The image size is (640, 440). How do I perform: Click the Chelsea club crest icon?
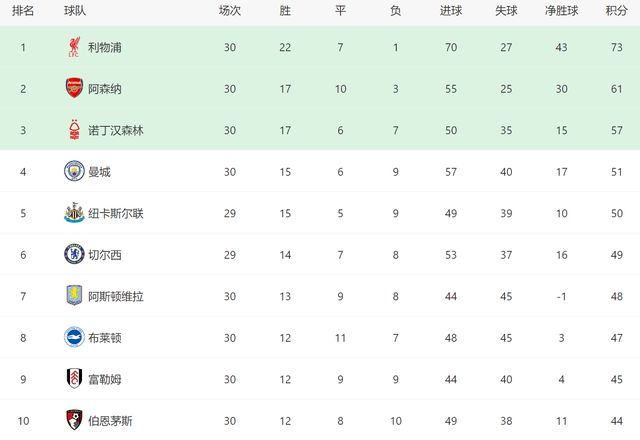[x=74, y=254]
